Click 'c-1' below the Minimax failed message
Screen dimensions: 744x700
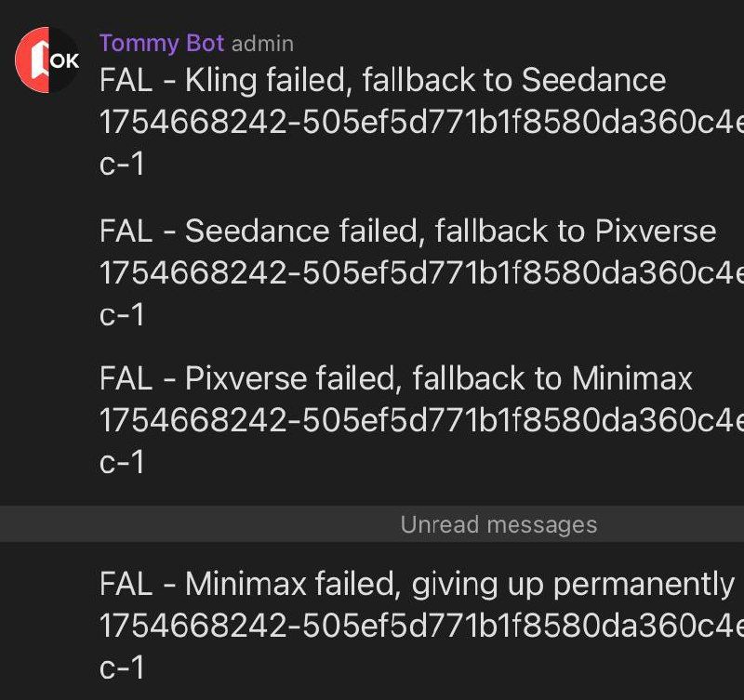(x=122, y=667)
